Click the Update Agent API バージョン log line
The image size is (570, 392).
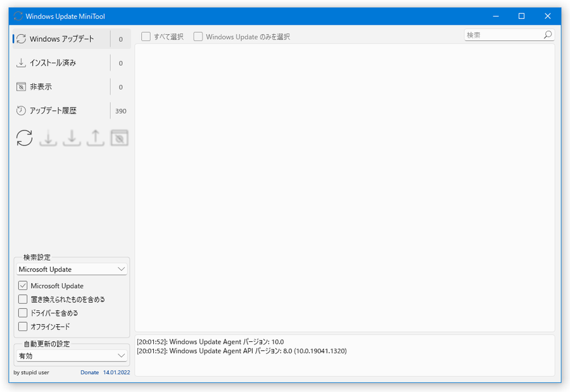tap(242, 351)
